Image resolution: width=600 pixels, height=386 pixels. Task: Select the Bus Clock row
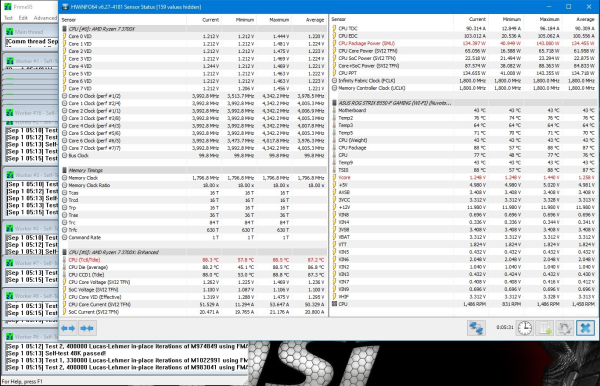[194, 156]
